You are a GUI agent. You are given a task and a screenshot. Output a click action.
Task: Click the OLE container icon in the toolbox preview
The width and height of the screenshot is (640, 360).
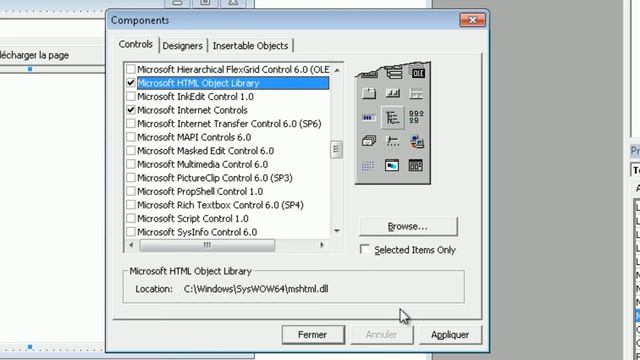417,73
